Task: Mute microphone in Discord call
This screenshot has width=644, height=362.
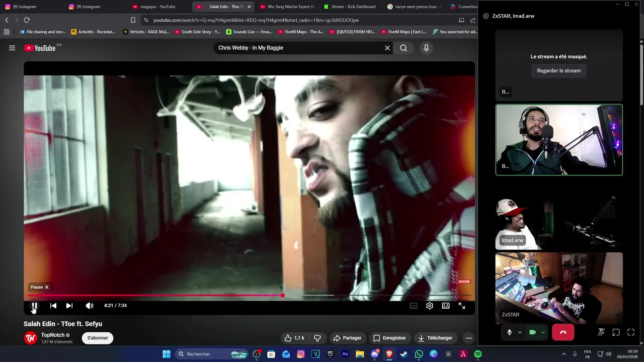Action: pyautogui.click(x=509, y=332)
